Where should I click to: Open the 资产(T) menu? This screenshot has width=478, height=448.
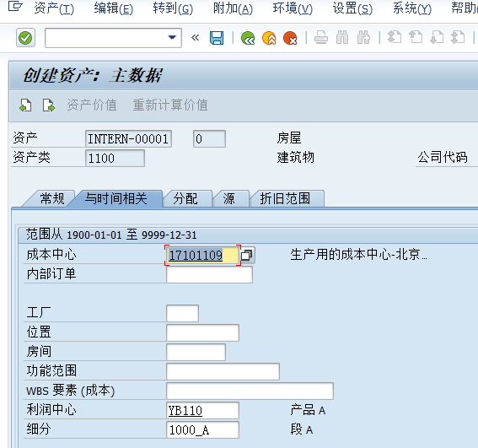[x=54, y=8]
